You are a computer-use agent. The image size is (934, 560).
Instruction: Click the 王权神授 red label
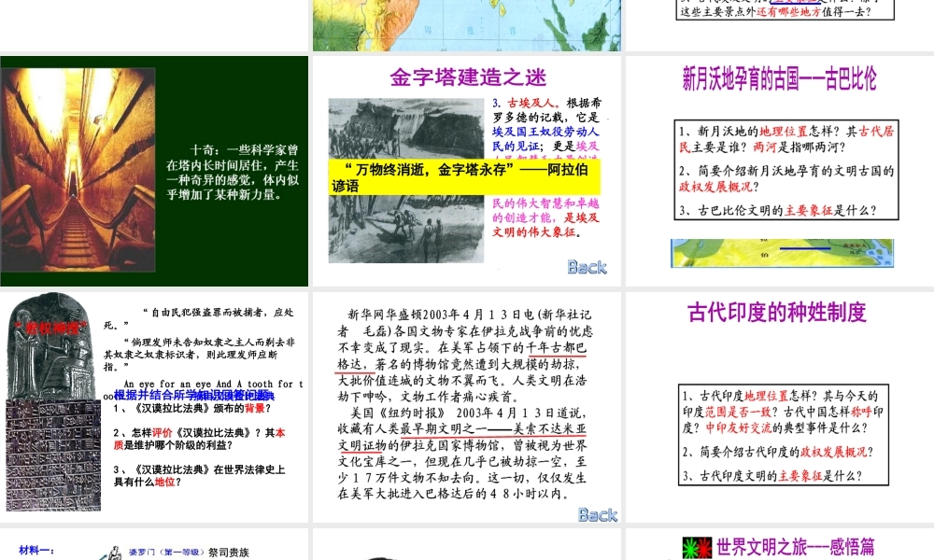(x=52, y=328)
